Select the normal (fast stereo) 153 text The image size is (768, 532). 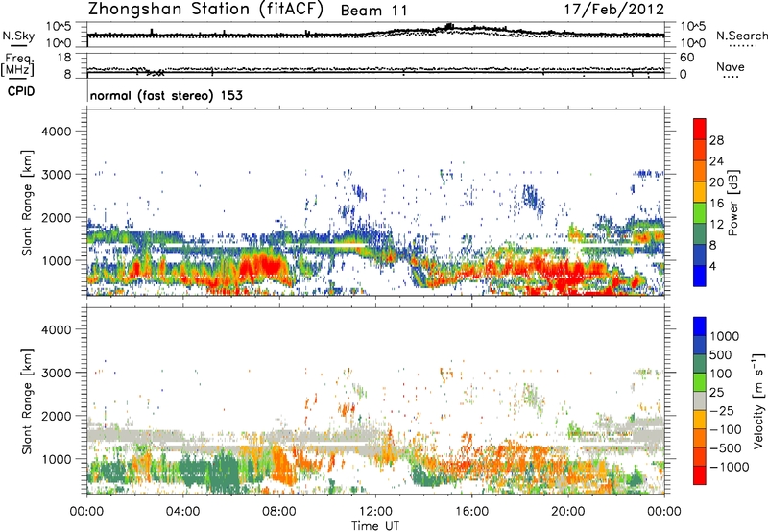point(166,95)
